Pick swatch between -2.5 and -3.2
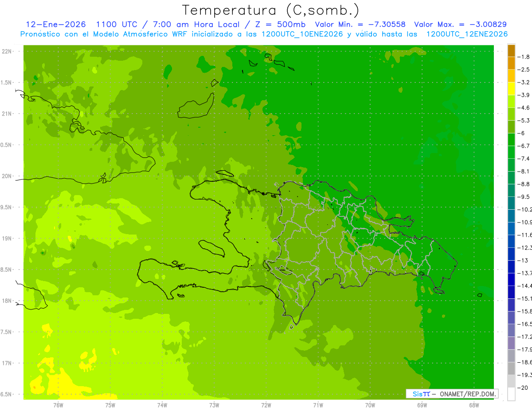This screenshot has width=532, height=411. click(x=511, y=76)
